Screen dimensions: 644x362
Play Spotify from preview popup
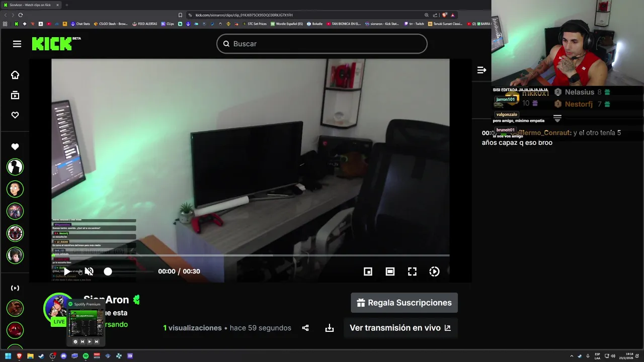click(x=90, y=341)
